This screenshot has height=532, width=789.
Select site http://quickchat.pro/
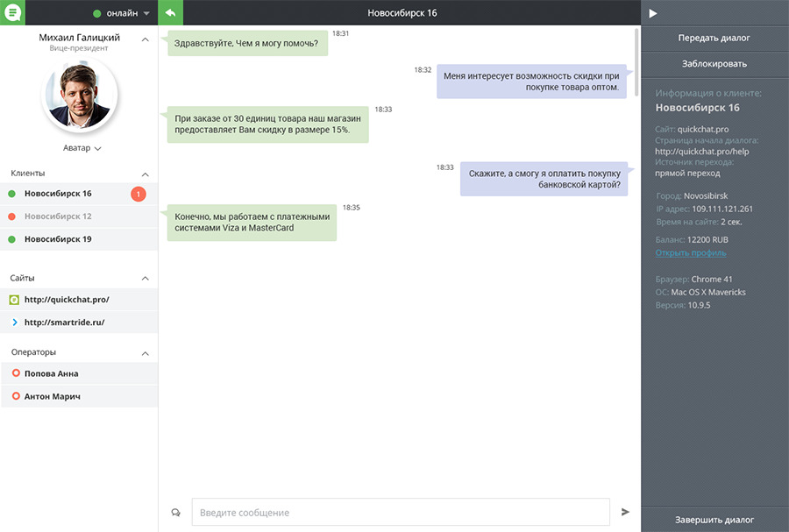point(79,300)
